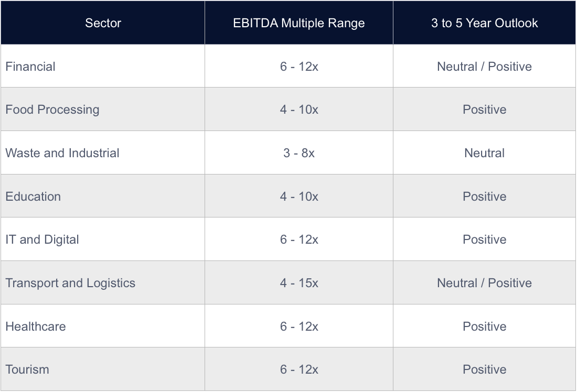Select the Food Processing cell
577x392 pixels.
52,110
